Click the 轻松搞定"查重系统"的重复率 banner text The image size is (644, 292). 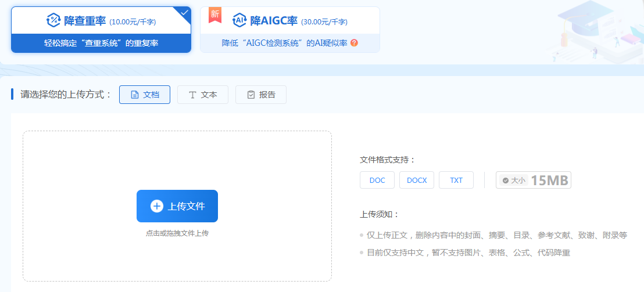tap(101, 43)
